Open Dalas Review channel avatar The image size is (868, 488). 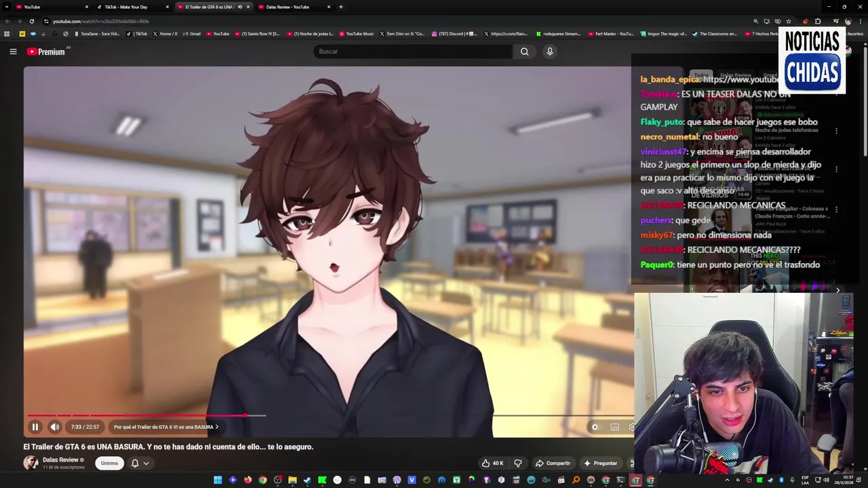31,463
